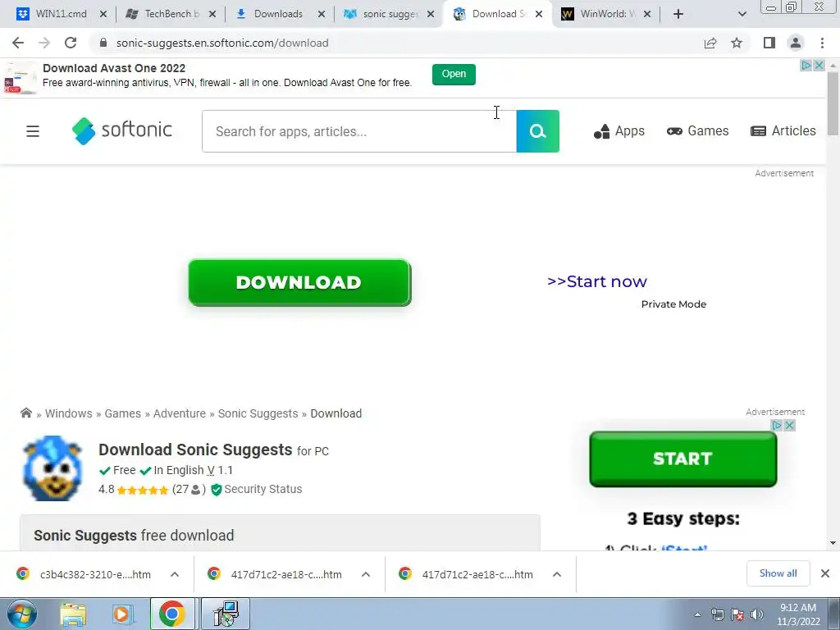Open Chrome three-dot menu
Viewport: 840px width, 630px height.
coord(822,43)
